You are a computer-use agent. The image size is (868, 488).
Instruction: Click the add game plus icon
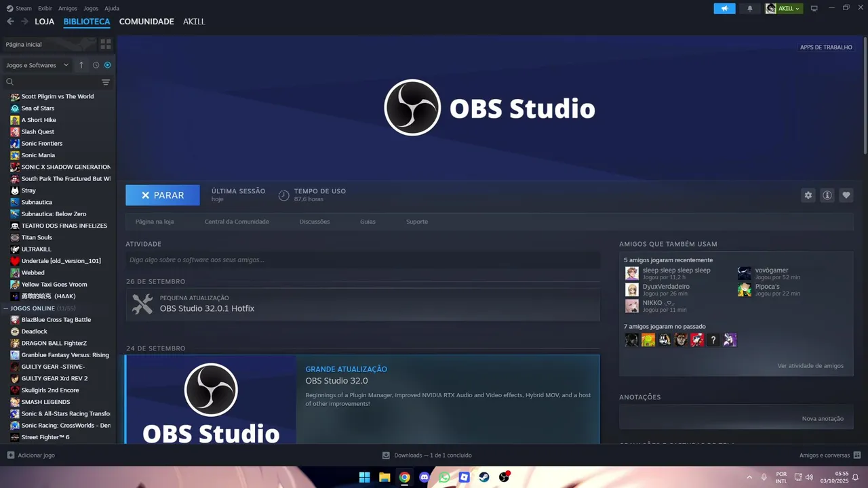click(10, 455)
